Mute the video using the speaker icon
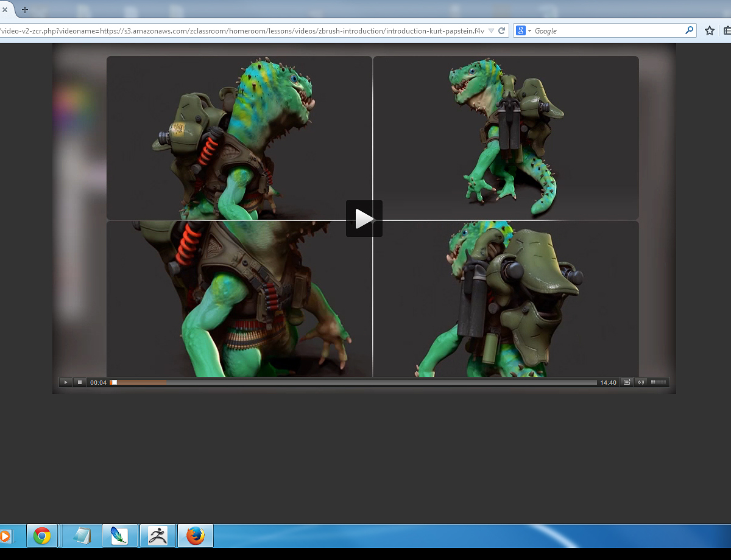The image size is (731, 560). coord(640,382)
